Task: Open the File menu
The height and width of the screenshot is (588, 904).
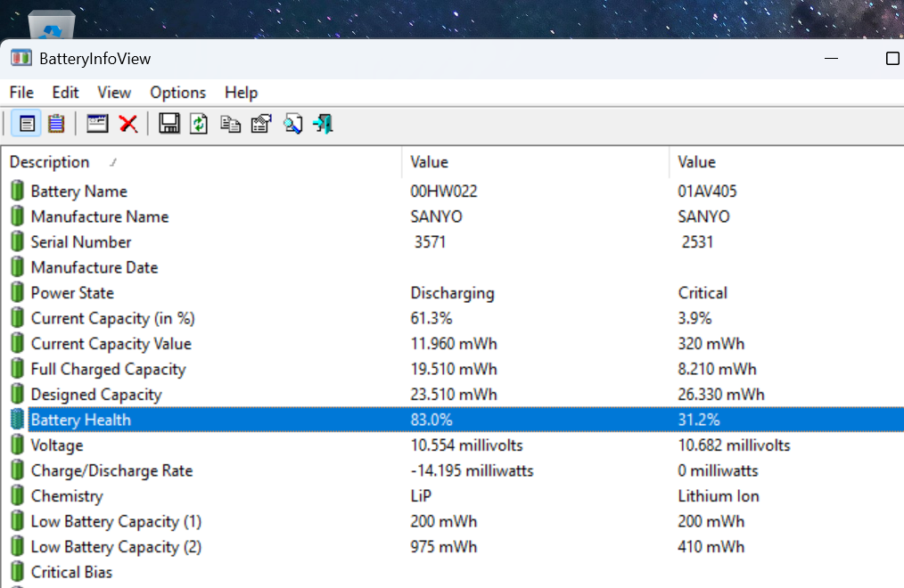Action: point(21,93)
